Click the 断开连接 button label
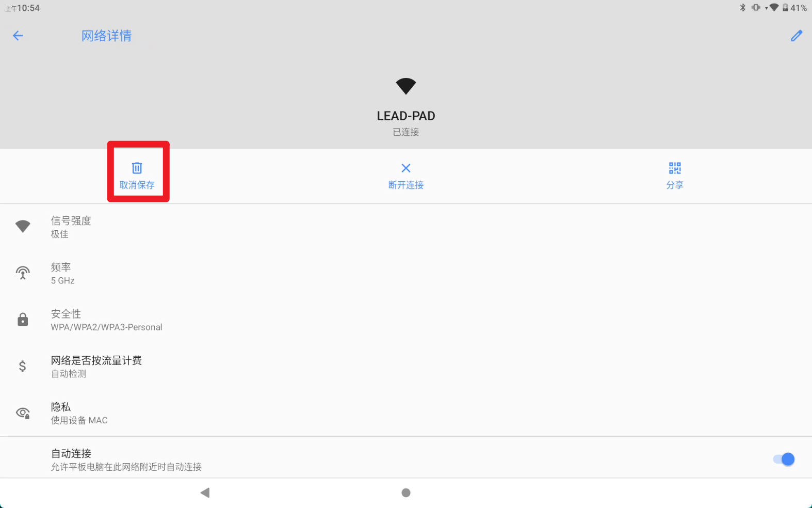 click(x=406, y=185)
